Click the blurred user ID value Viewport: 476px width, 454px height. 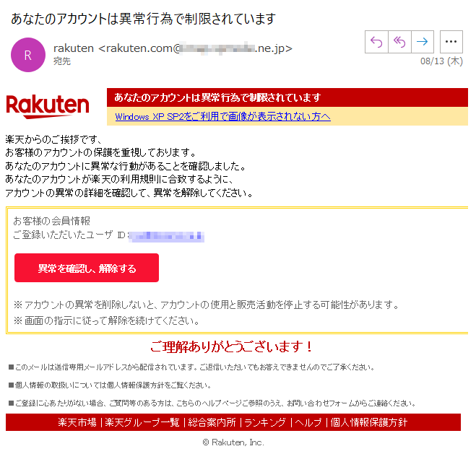tap(166, 236)
